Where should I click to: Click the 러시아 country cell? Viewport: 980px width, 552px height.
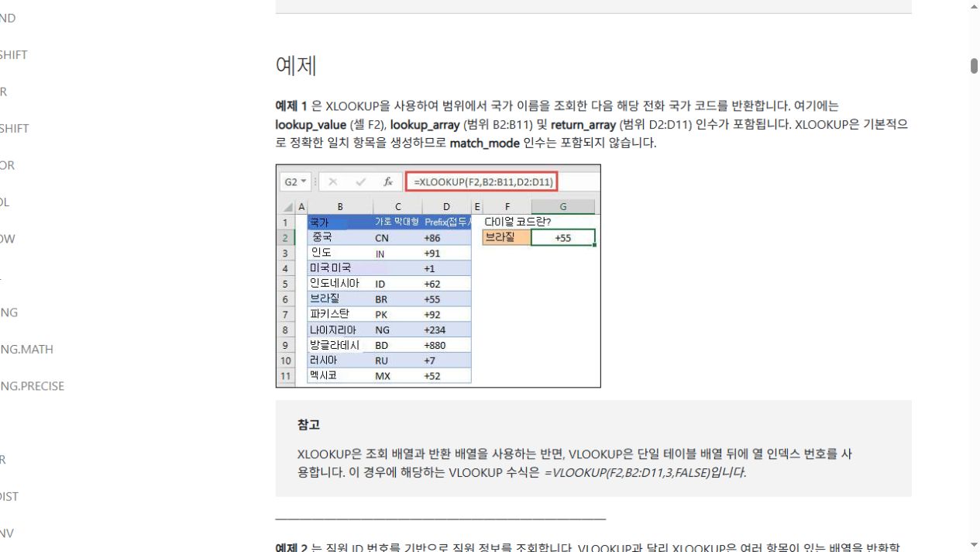coord(339,361)
